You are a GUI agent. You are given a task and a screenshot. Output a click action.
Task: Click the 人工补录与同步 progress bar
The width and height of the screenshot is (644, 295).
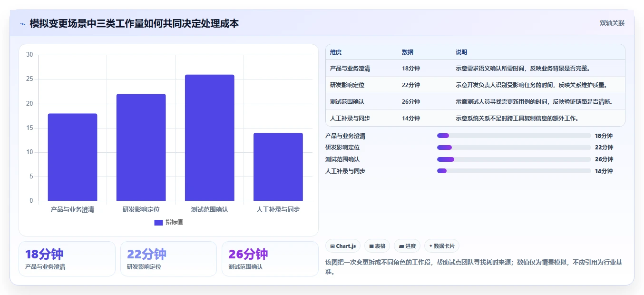(514, 171)
